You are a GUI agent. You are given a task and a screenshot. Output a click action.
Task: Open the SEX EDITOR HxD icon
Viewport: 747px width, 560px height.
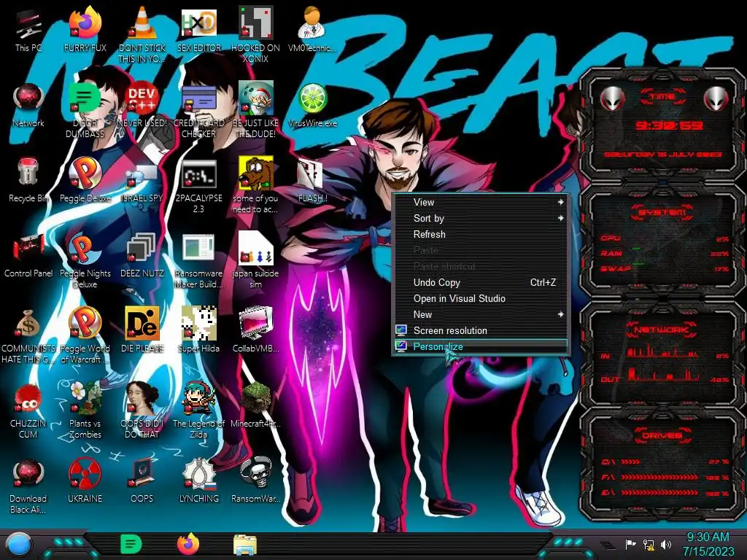[199, 29]
